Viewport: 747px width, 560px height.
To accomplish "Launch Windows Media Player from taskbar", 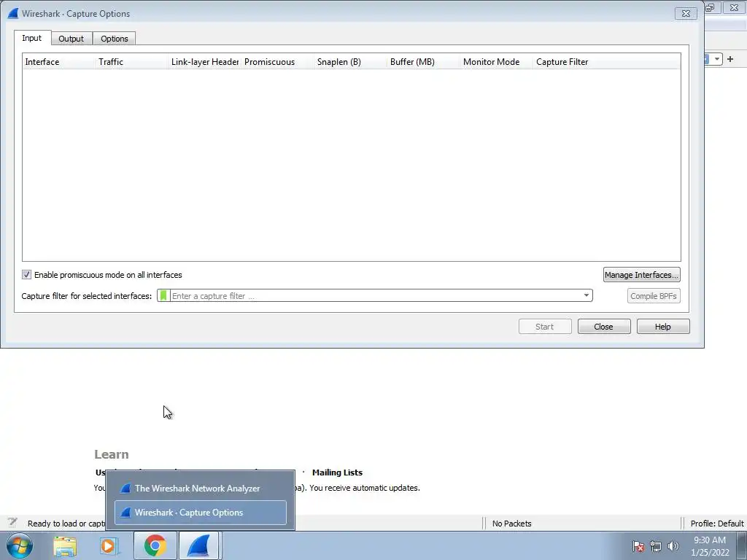I will click(109, 546).
